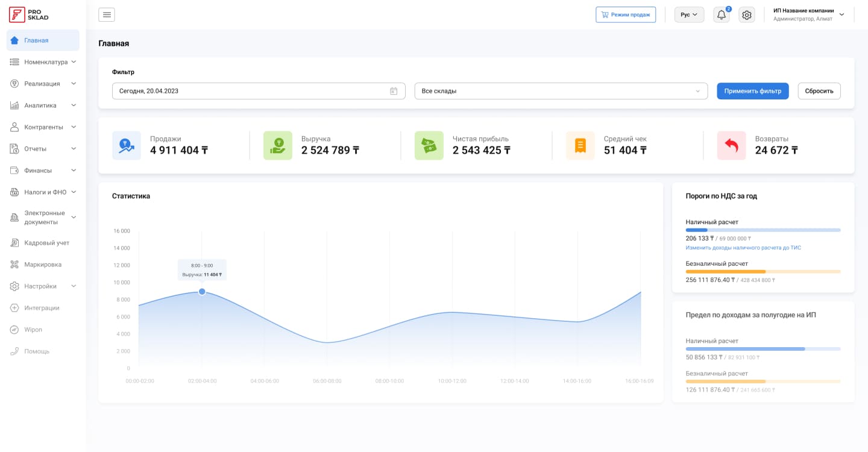Go to Маркировка menu item
Image resolution: width=868 pixels, height=452 pixels.
click(x=42, y=265)
